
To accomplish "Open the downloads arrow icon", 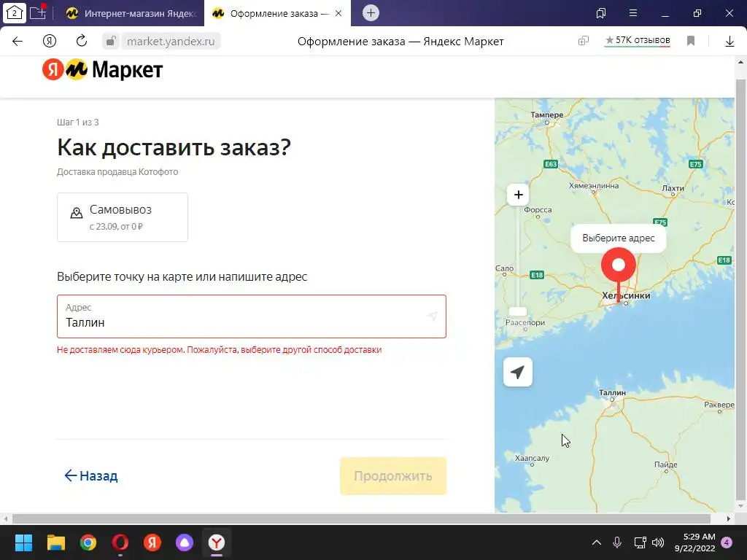I will (729, 42).
